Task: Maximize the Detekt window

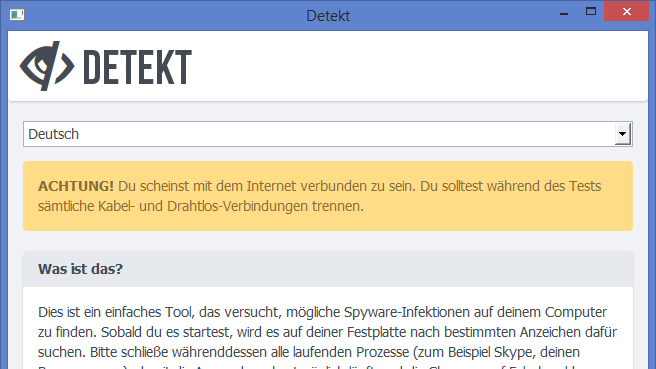Action: coord(591,12)
